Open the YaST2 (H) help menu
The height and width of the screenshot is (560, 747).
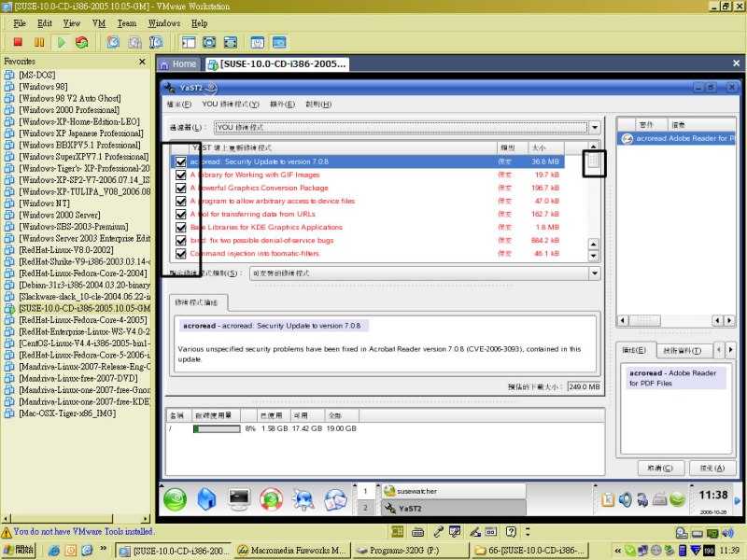pyautogui.click(x=318, y=104)
